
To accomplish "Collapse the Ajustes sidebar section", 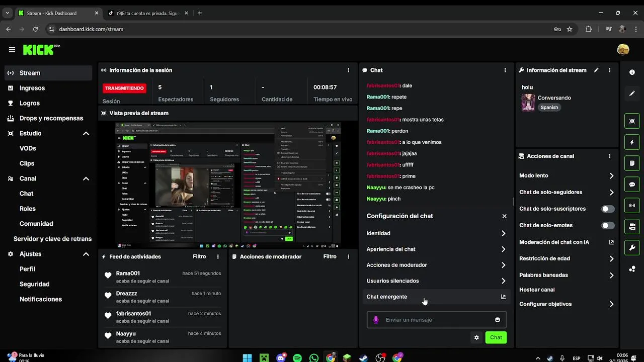I will click(x=86, y=254).
